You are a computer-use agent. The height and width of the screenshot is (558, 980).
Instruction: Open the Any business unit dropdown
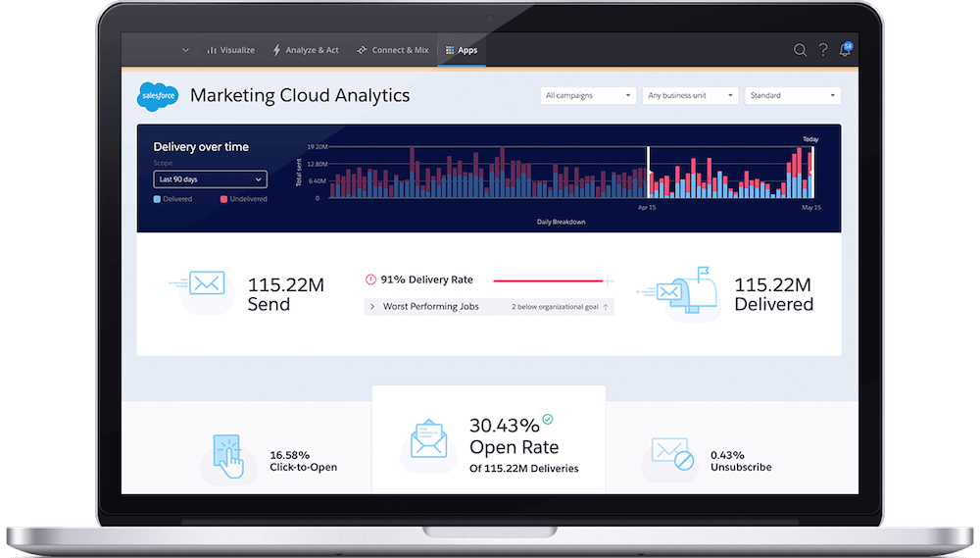coord(690,96)
